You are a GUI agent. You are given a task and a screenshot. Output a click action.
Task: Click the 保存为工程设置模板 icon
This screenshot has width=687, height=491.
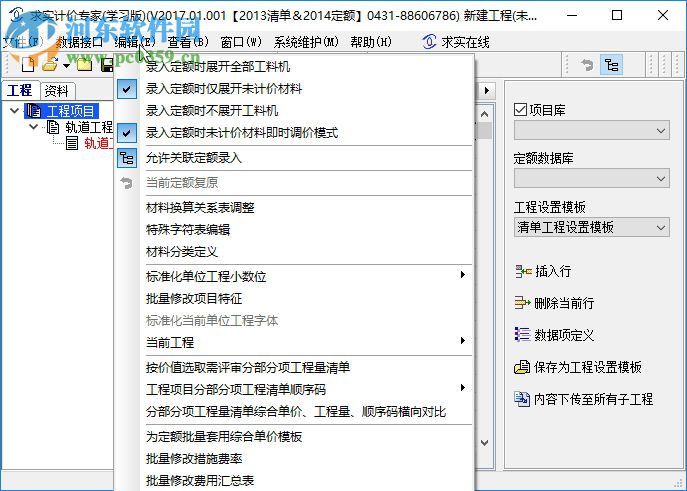tap(522, 367)
